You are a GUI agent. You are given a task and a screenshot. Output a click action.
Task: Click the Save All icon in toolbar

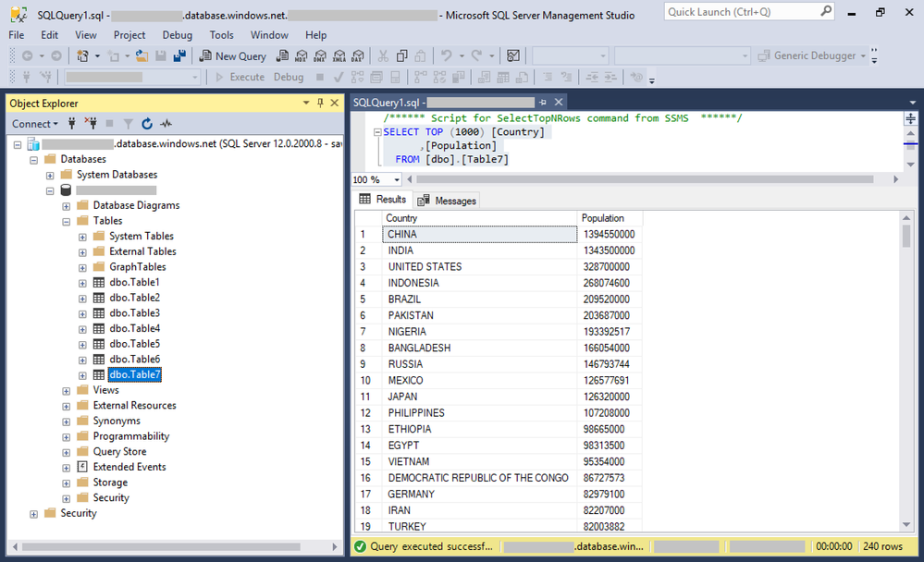coord(179,56)
